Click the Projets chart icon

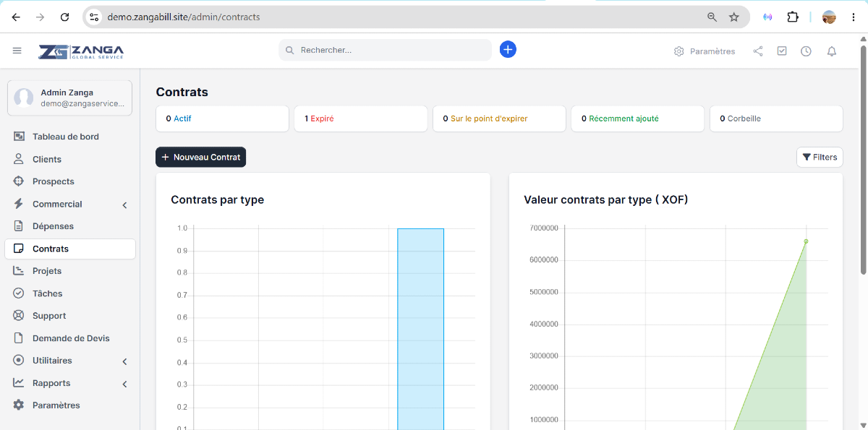(19, 271)
